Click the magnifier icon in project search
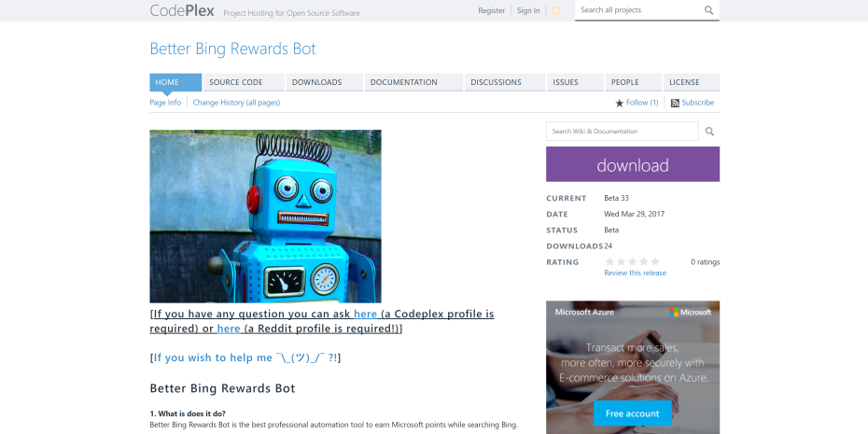The width and height of the screenshot is (868, 434). 708,10
